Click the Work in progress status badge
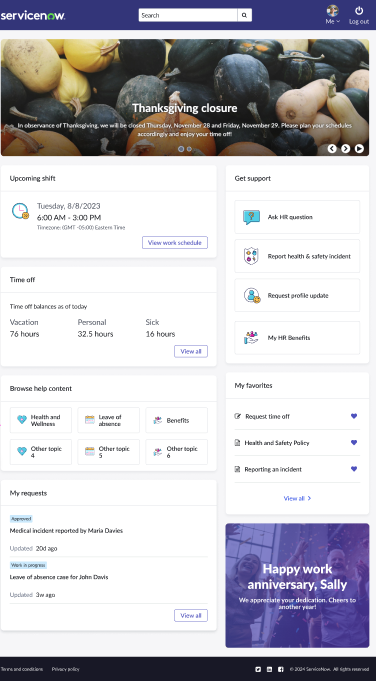 (28, 565)
